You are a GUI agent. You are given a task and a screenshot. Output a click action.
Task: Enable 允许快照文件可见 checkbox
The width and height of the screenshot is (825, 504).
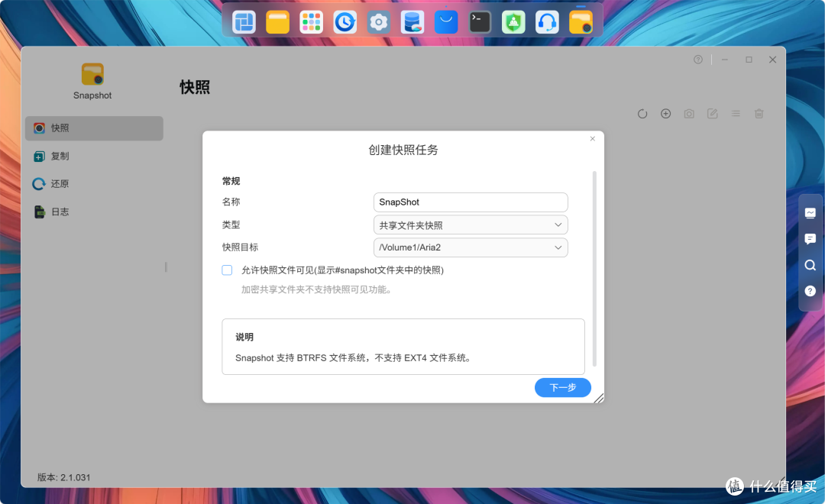pyautogui.click(x=227, y=270)
